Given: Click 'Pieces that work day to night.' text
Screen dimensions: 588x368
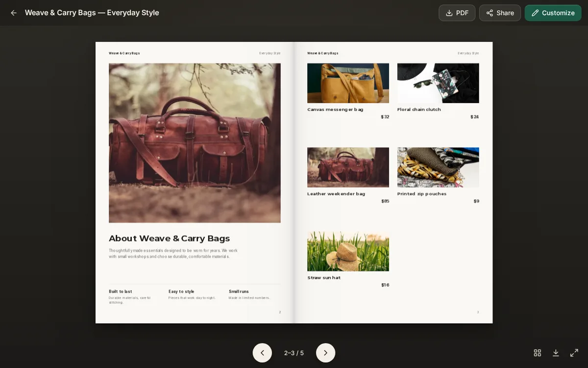Looking at the screenshot, I should coord(192,298).
